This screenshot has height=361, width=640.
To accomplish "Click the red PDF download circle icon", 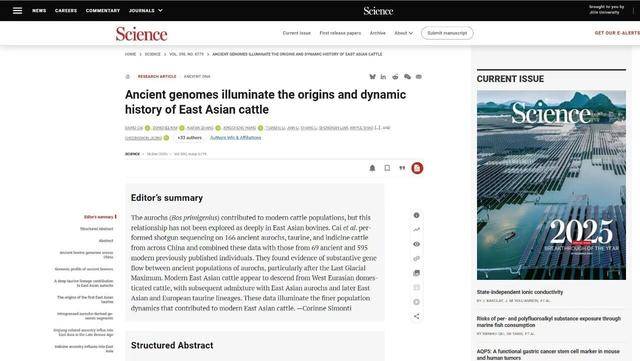I will click(x=417, y=168).
